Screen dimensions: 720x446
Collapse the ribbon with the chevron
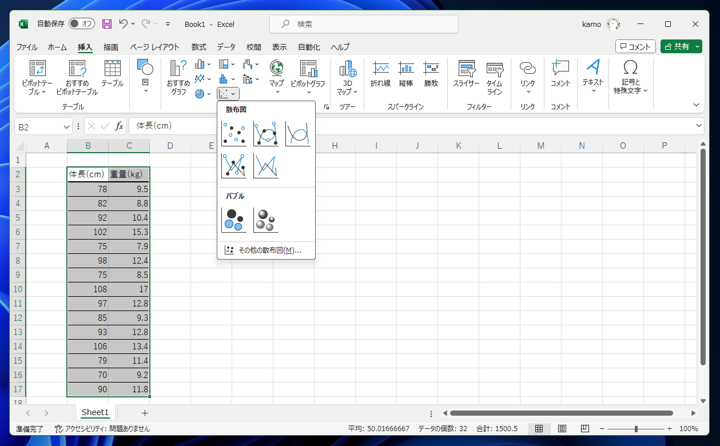696,105
